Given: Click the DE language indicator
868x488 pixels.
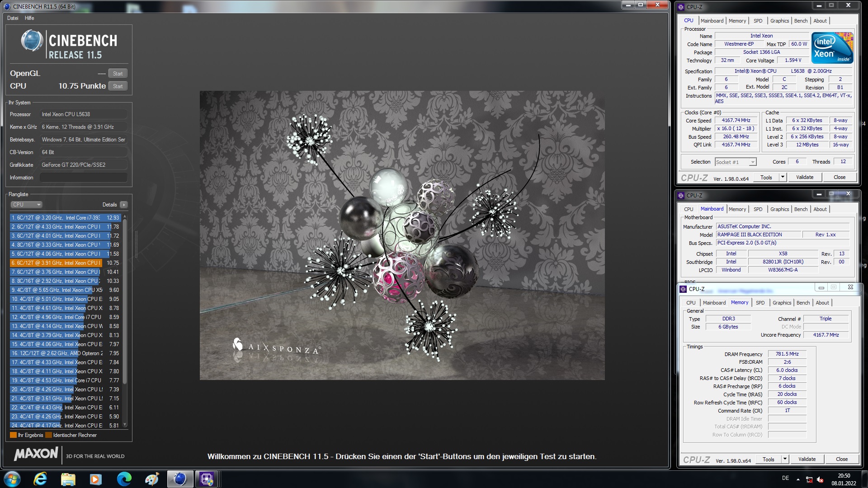Looking at the screenshot, I should [x=786, y=479].
